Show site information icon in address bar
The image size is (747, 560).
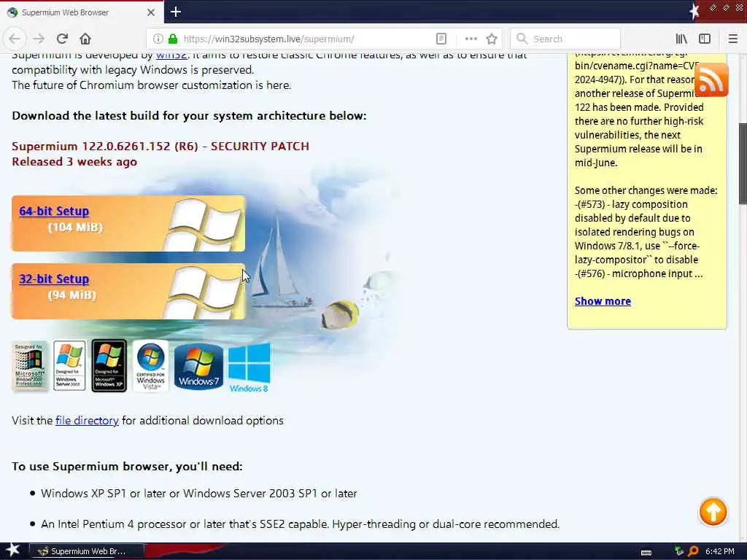158,39
